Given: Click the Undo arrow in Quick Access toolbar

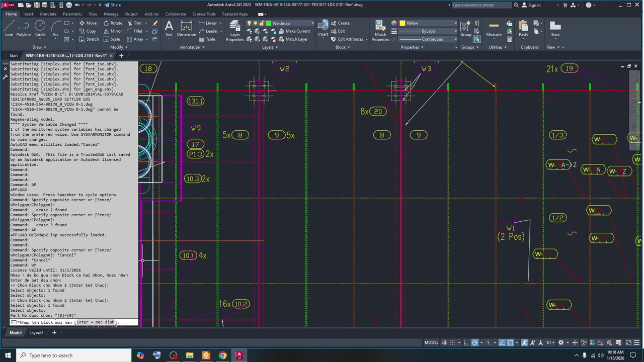Looking at the screenshot, I should click(77, 5).
